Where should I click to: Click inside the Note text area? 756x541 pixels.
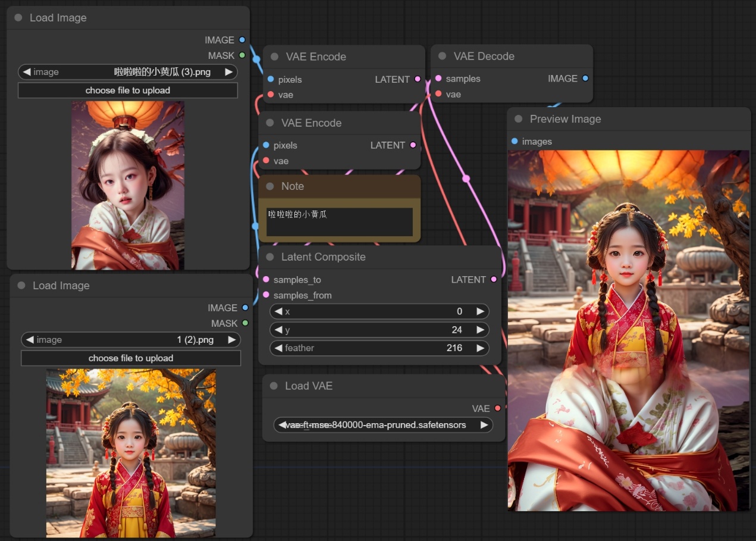click(339, 221)
